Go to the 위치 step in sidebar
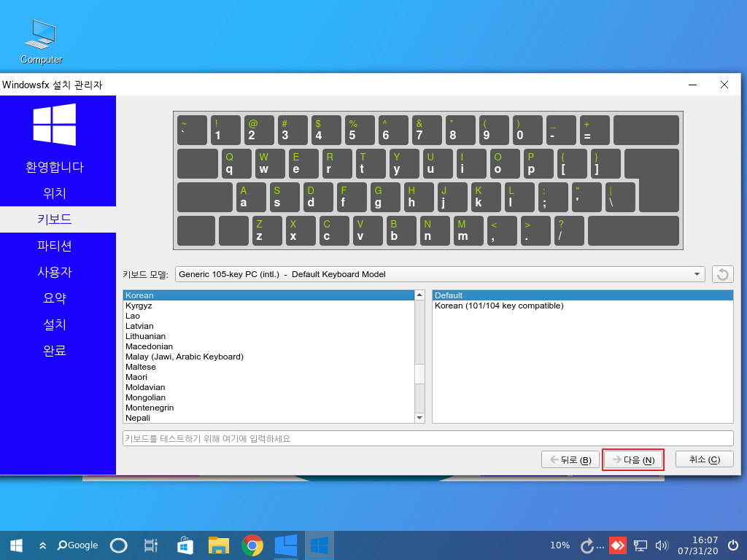This screenshot has width=747, height=560. [x=55, y=193]
